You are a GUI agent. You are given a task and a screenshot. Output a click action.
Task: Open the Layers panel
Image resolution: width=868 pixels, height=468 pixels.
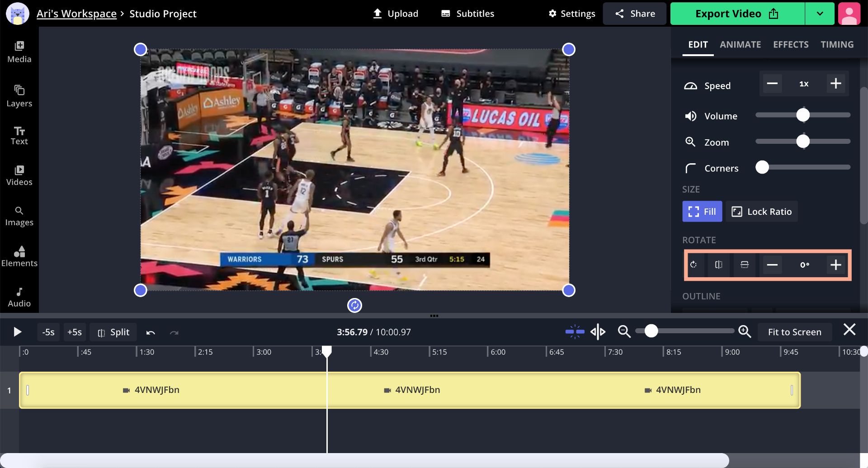pyautogui.click(x=19, y=96)
